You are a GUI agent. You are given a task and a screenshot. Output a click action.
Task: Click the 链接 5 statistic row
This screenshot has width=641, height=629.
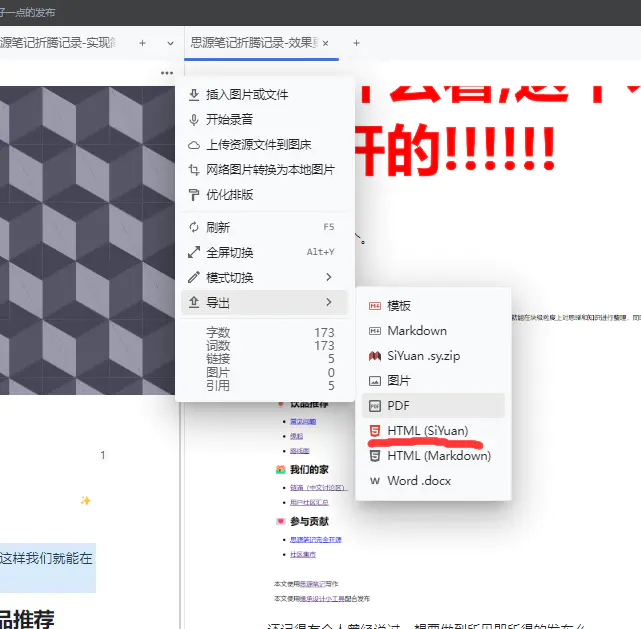tap(270, 359)
